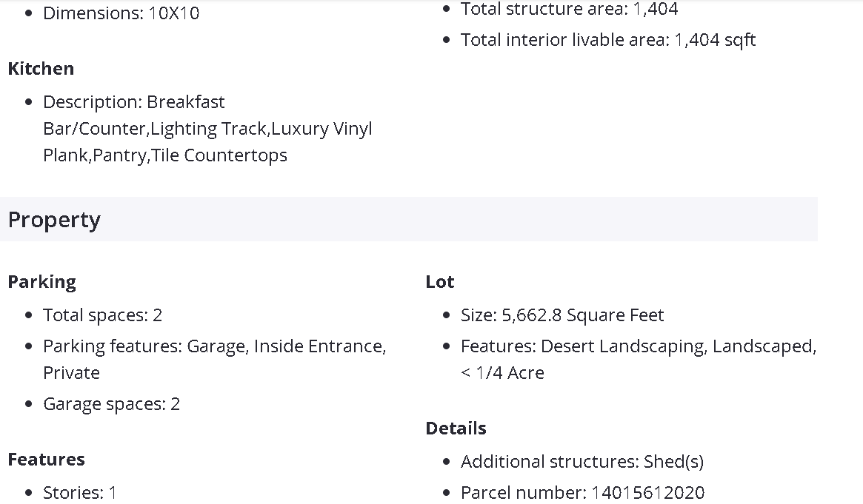This screenshot has height=504, width=863.
Task: Click the Stories: 1 item
Action: pos(79,493)
